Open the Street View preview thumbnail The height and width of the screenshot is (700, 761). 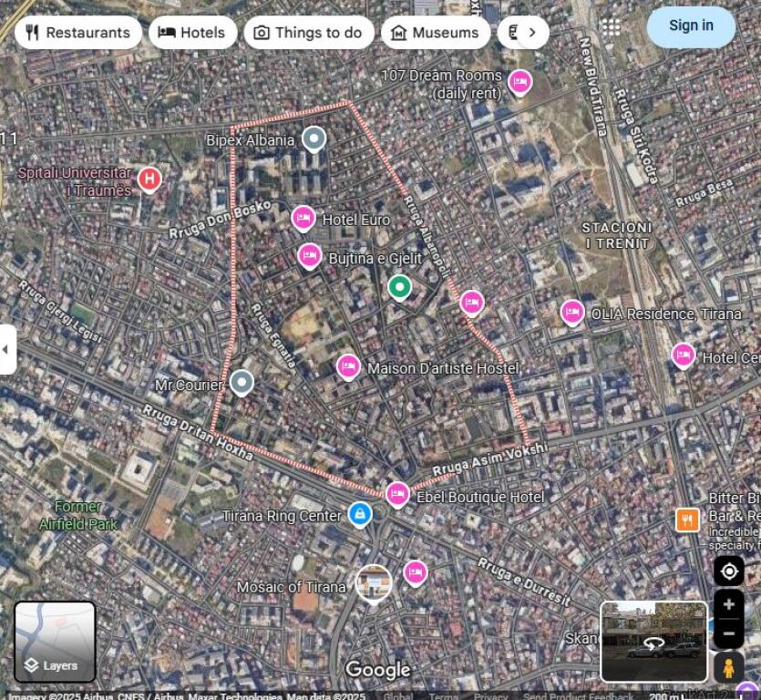[653, 642]
